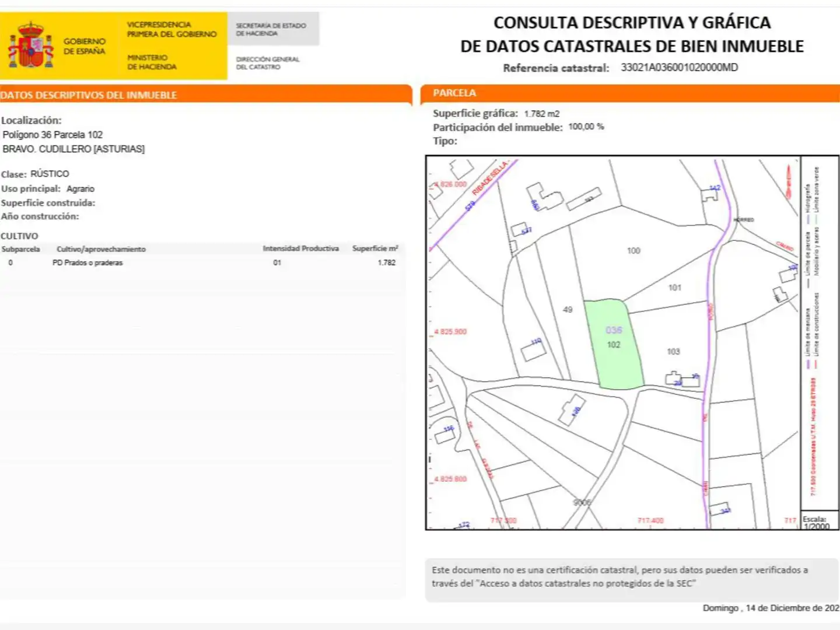Screen dimensions: 840x630
Task: Click parcel 101 on the map
Action: click(674, 288)
